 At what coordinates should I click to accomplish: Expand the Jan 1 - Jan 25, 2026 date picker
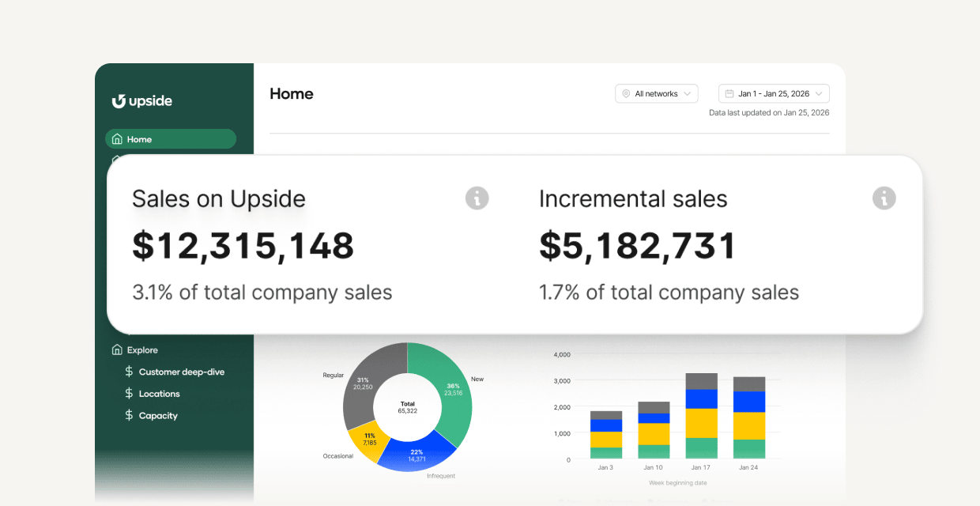(773, 93)
